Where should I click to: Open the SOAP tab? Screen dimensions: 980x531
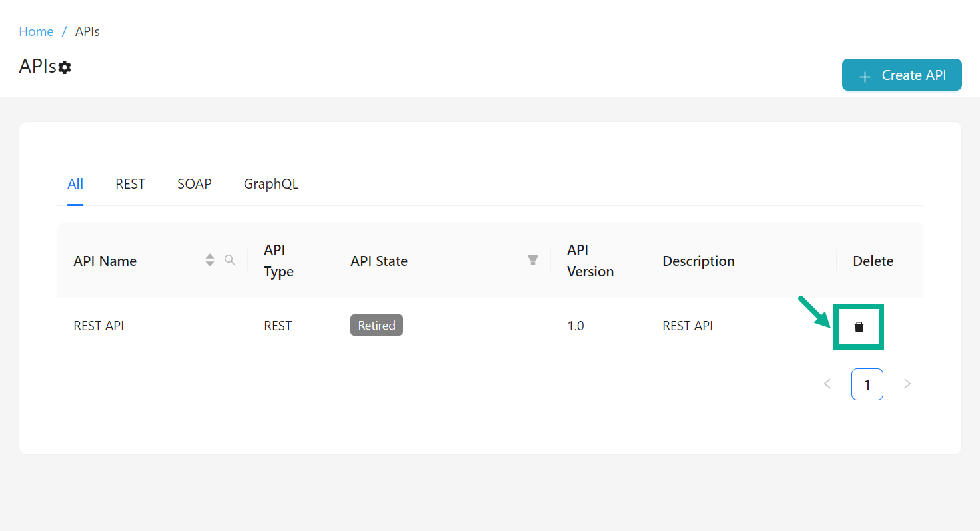tap(194, 184)
